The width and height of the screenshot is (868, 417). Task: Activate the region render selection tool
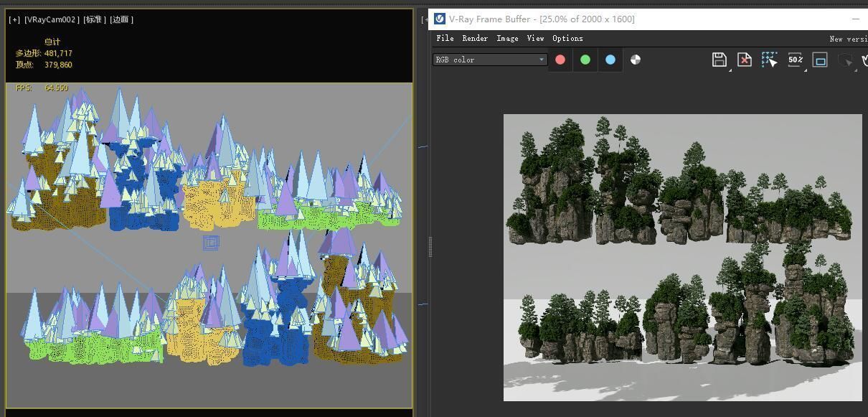pos(770,60)
